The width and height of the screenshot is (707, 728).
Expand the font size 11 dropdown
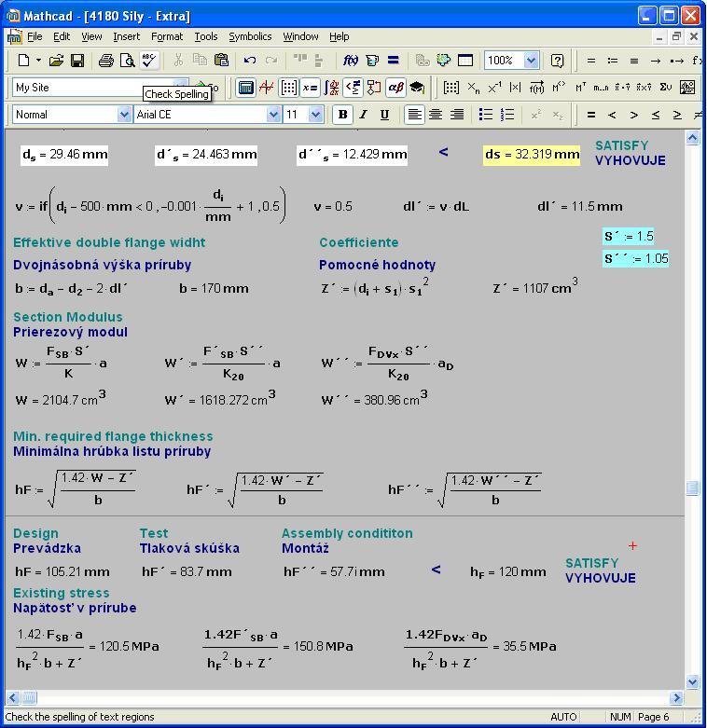(316, 115)
